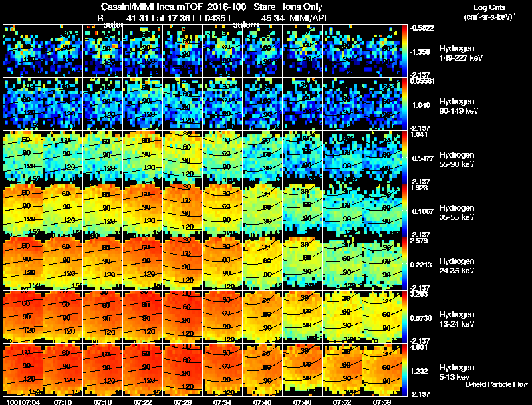532x405 pixels.
Task: Click the color bar for Hydrogen 149-227 keV
Action: (x=404, y=51)
